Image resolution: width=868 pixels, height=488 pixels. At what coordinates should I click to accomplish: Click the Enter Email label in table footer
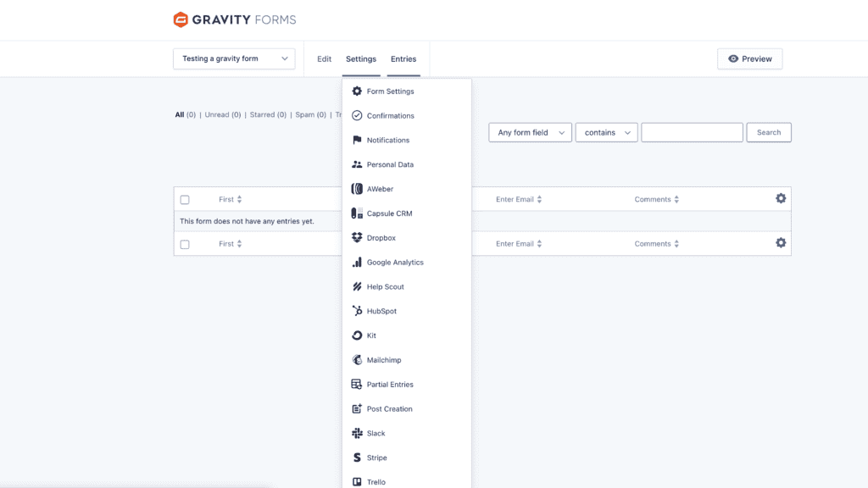click(515, 243)
